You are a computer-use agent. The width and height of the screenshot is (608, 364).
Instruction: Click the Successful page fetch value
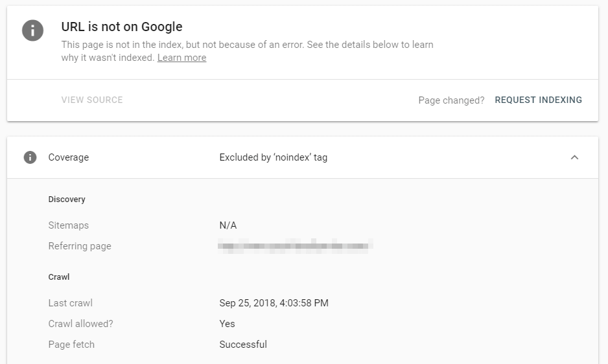243,345
